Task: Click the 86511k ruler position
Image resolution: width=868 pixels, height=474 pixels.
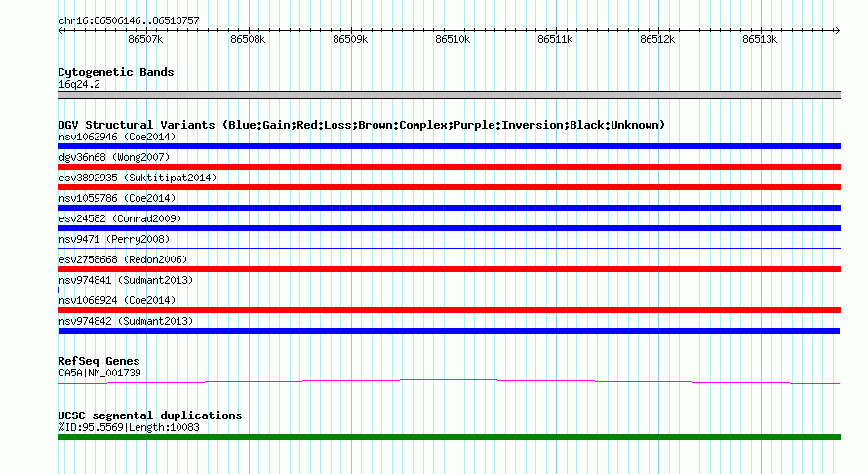Action: (555, 39)
